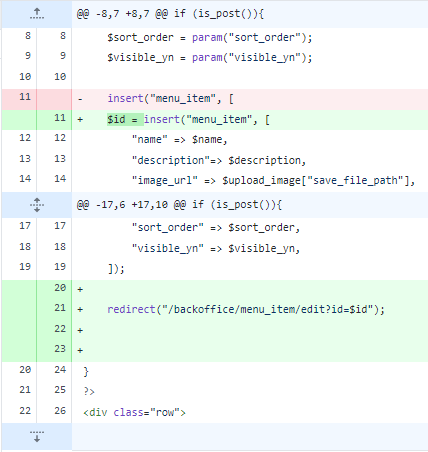Viewport: 428px width, 452px height.
Task: Select the hunk header for lines -8,7 +8,7
Action: [170, 14]
